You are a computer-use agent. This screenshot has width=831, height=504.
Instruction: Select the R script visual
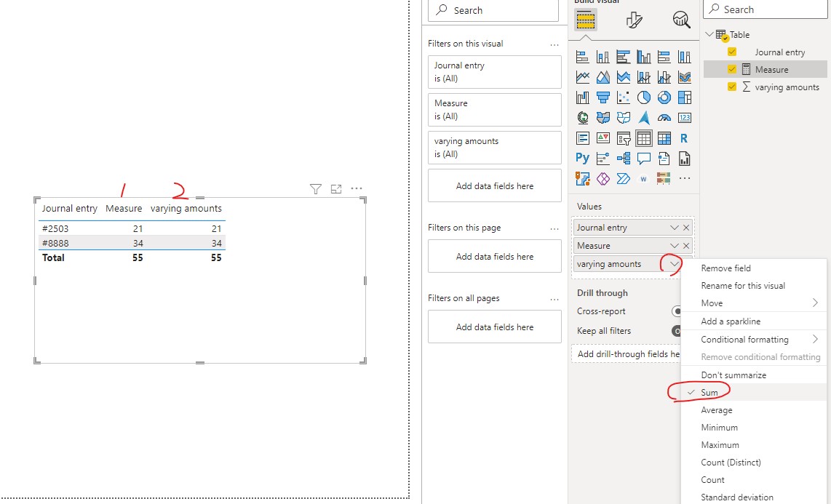[685, 138]
